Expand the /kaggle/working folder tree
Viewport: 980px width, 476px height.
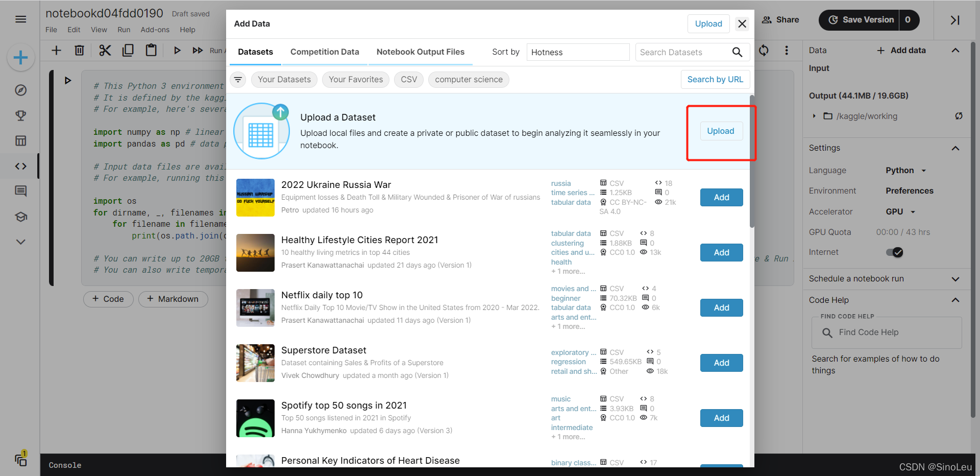[814, 116]
